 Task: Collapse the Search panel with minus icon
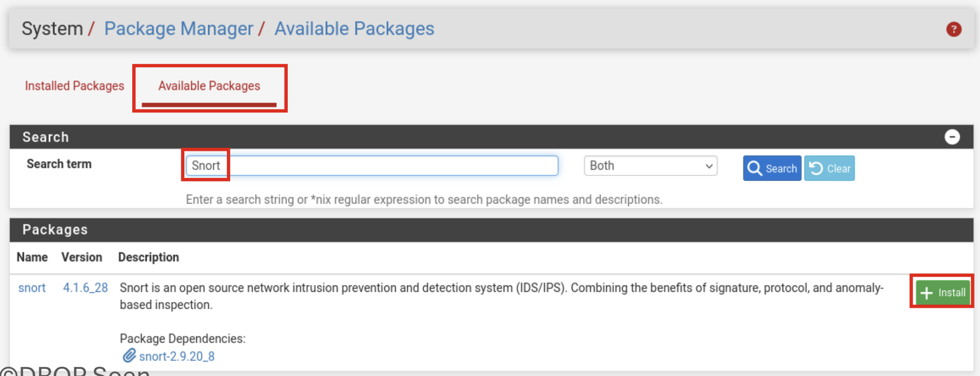952,137
